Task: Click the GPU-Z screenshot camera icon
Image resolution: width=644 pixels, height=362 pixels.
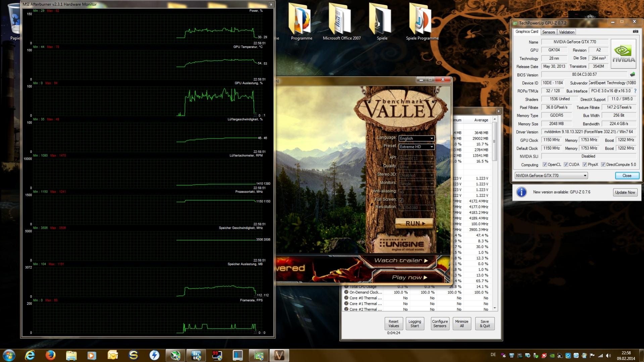Action: click(x=635, y=32)
